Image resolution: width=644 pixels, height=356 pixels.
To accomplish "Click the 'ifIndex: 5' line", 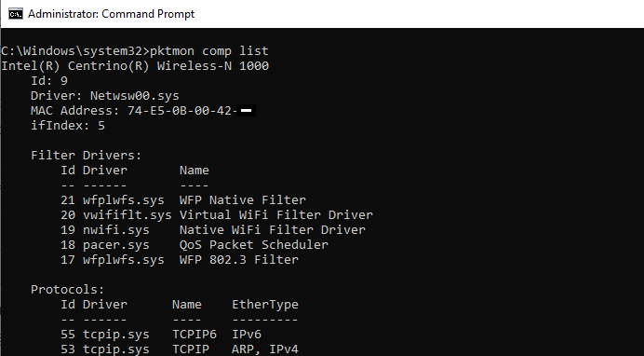I will click(68, 126).
